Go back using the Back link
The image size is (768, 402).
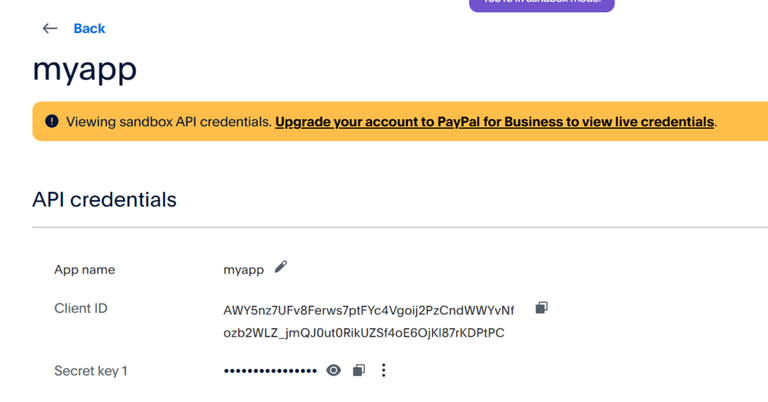[89, 28]
